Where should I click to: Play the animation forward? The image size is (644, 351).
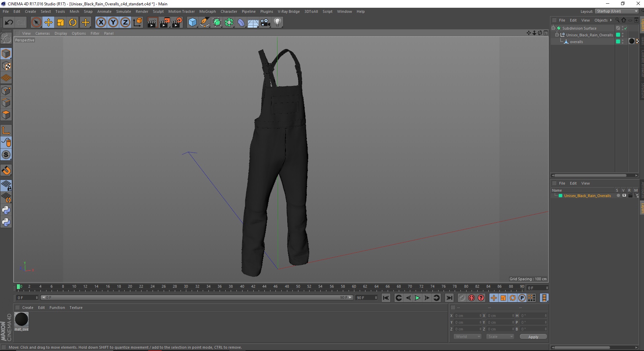[x=417, y=298]
